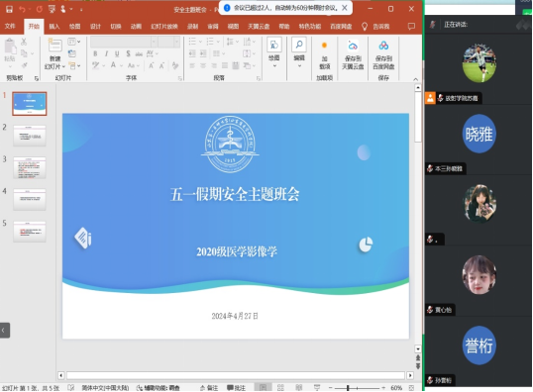Open the Insert ribbon tab
Screen dimensions: 533x392
click(54, 26)
